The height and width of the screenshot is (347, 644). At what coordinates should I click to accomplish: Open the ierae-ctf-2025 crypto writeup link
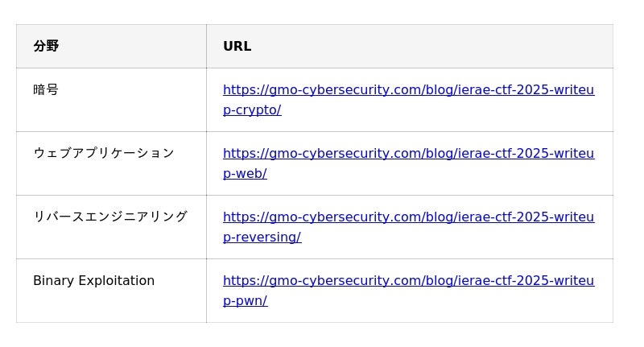pos(408,90)
